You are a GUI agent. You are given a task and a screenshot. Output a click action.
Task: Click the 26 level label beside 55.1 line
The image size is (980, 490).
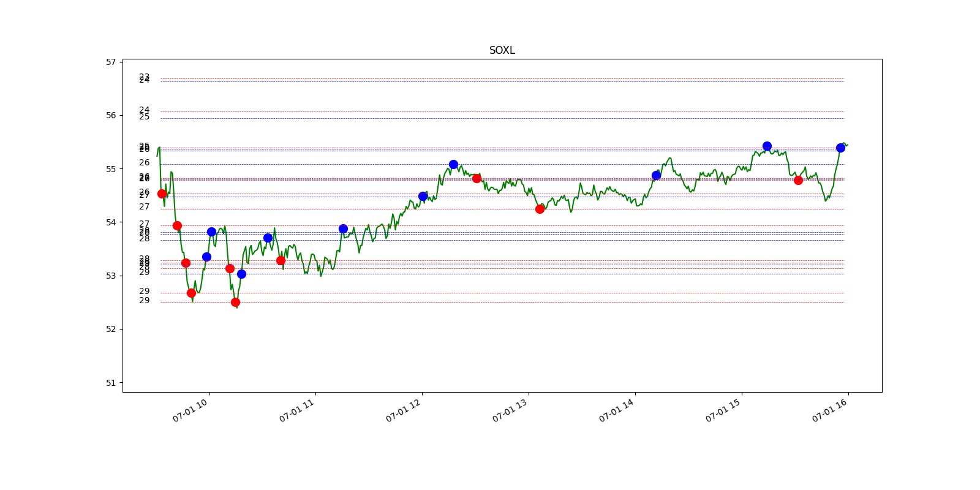coord(144,162)
